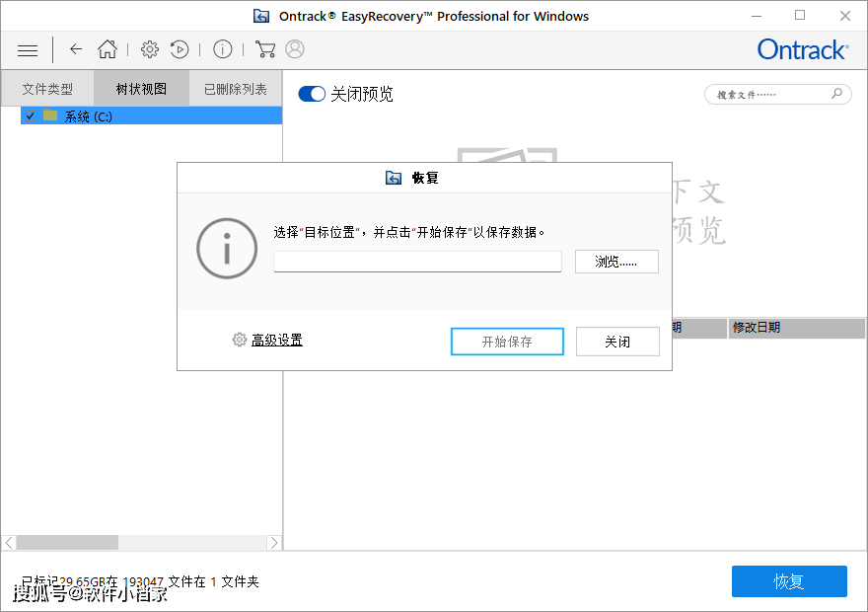
Task: Click the folder icon of 系统 (C:)
Action: 50,115
